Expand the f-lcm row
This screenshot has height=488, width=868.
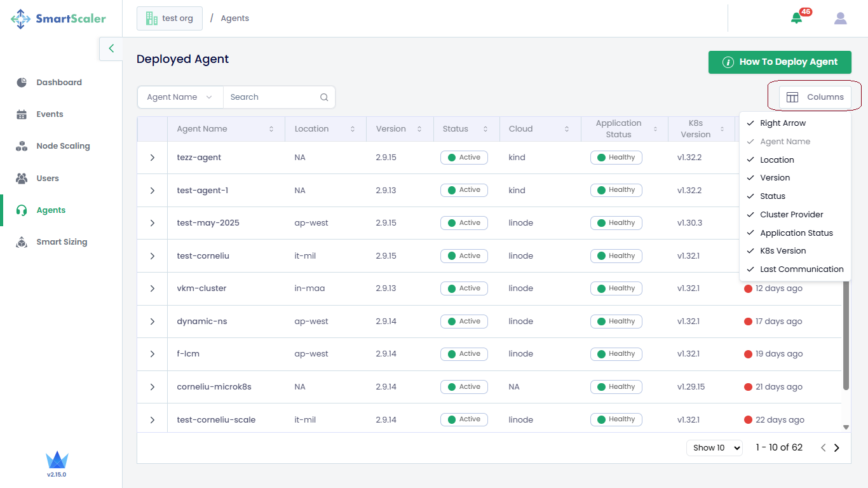click(153, 354)
